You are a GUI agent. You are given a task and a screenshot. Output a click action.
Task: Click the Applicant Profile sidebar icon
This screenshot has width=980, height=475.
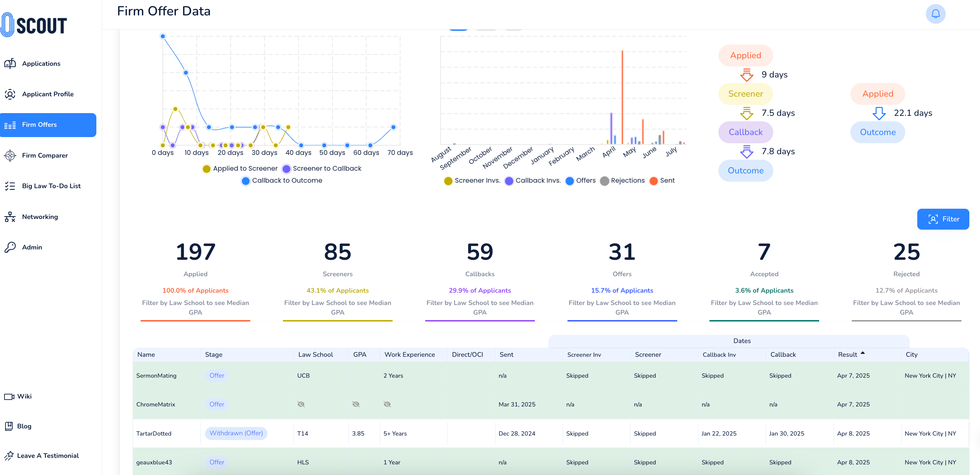click(x=10, y=94)
